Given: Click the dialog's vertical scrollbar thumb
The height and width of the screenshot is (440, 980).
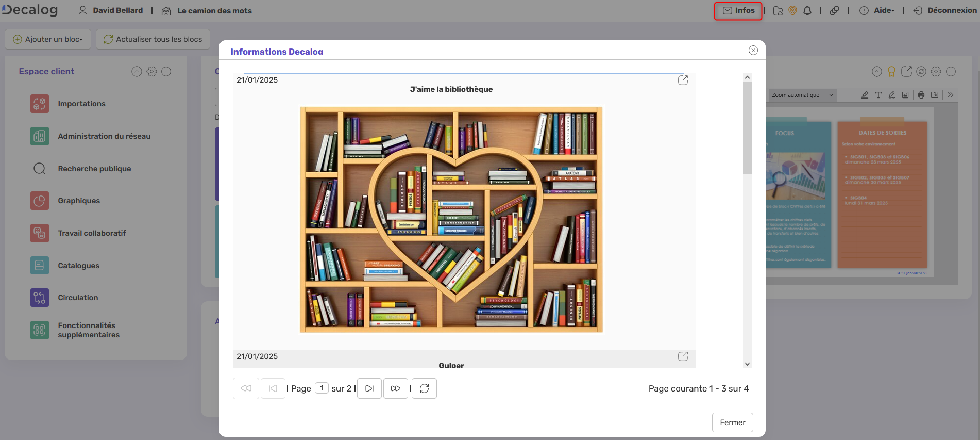Looking at the screenshot, I should (x=747, y=128).
